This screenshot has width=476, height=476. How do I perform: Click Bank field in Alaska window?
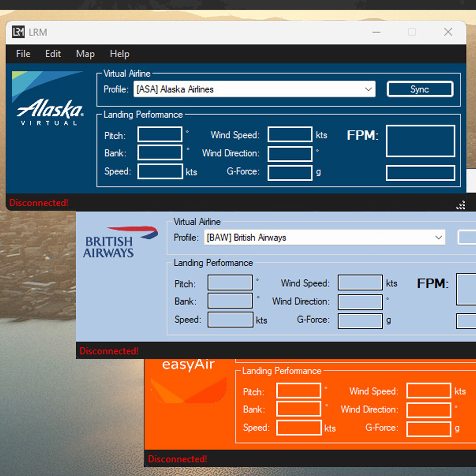pos(160,153)
